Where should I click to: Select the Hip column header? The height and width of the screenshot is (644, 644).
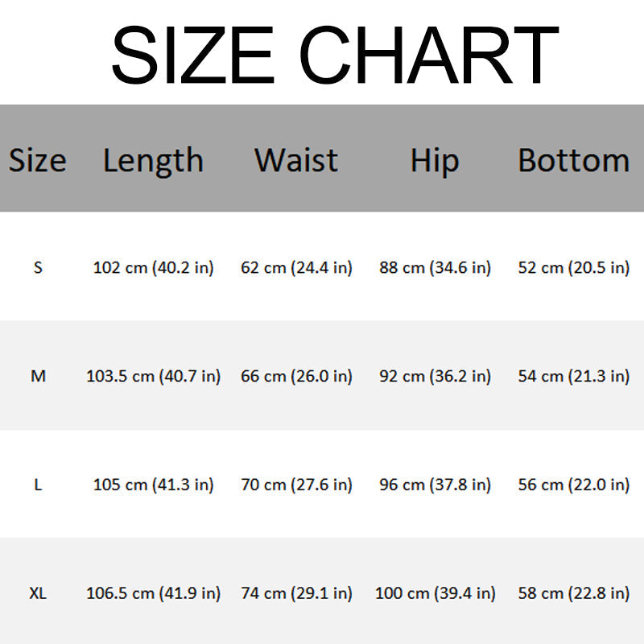435,159
